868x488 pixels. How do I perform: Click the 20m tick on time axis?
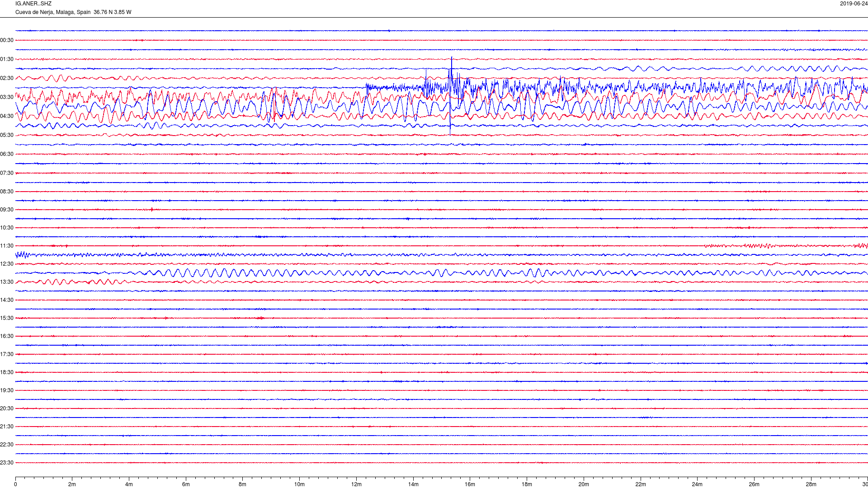click(x=584, y=484)
